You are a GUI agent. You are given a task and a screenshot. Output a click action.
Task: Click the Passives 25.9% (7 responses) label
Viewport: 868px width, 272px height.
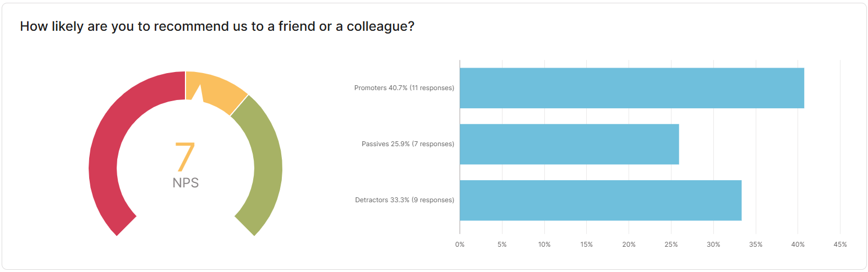pyautogui.click(x=408, y=144)
